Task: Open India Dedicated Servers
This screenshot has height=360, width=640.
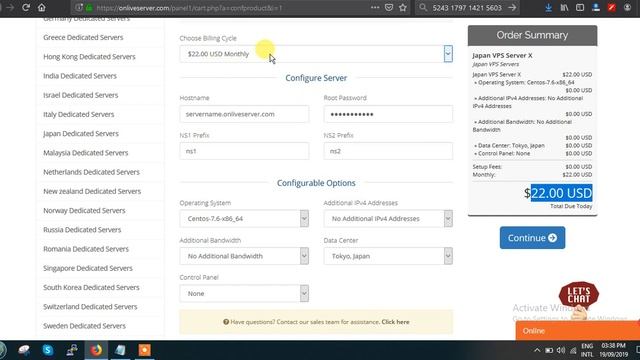Action: tap(80, 76)
